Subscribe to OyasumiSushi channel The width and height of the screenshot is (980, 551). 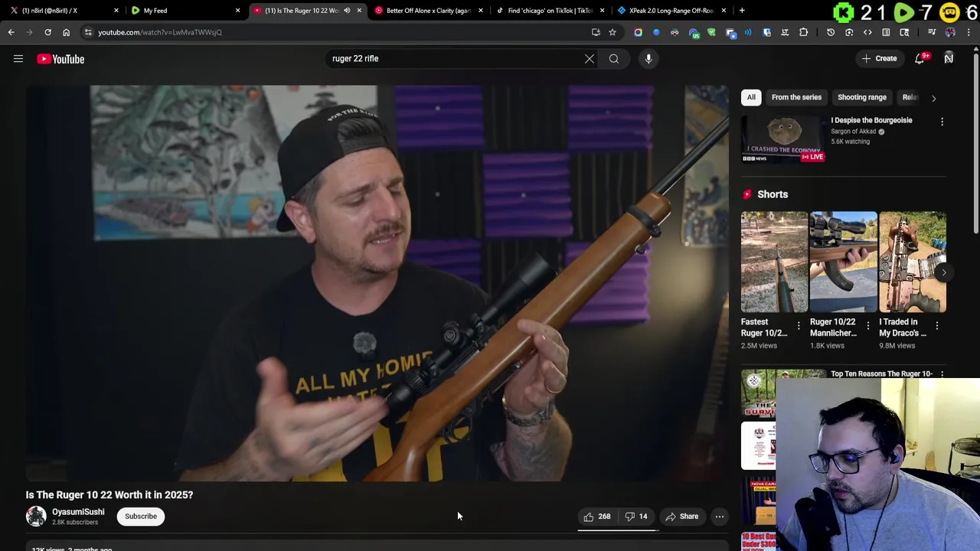click(x=141, y=516)
